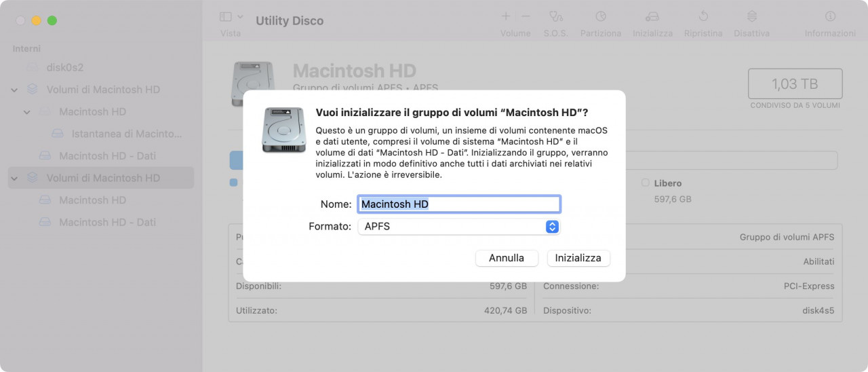
Task: Select Macintosh HD under selected volume group
Action: (x=92, y=200)
